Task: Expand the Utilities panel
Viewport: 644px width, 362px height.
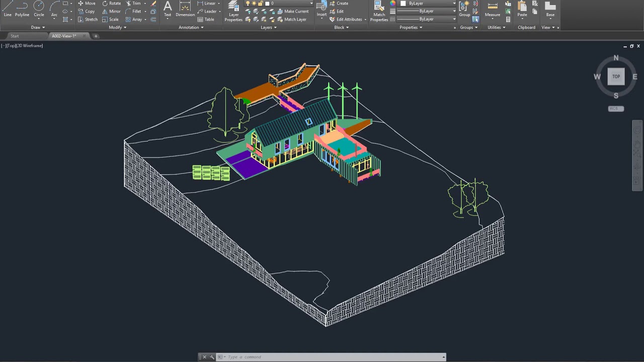Action: pyautogui.click(x=497, y=27)
